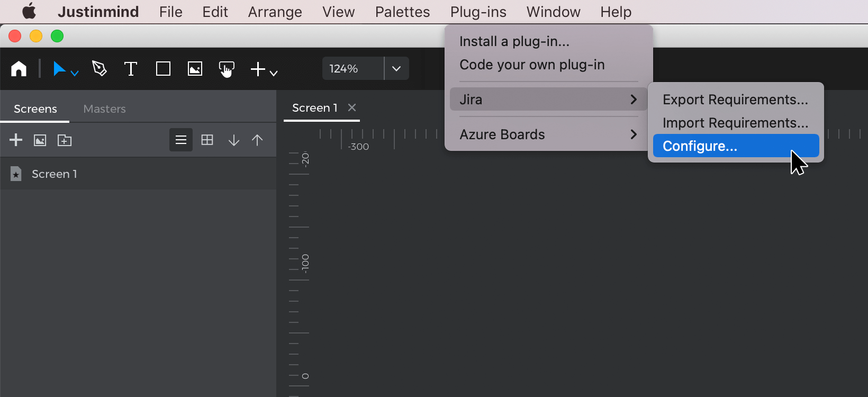
Task: Expand the Azure Boards submenu
Action: pos(548,134)
